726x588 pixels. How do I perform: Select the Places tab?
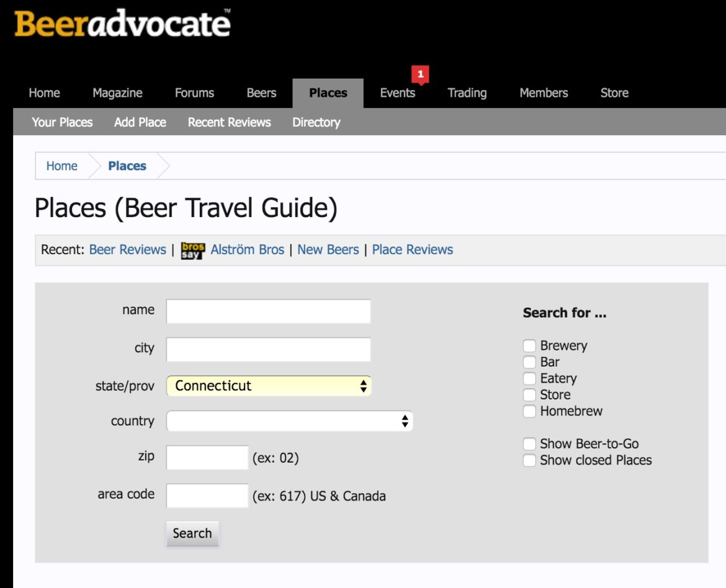point(328,93)
